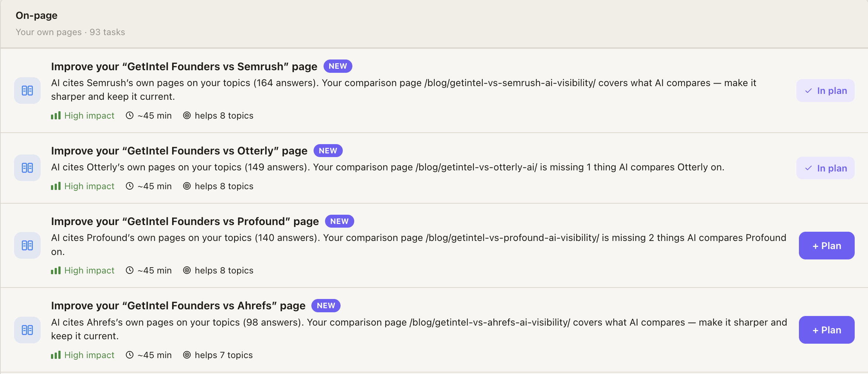Click the impact bars icon in Ahrefs row
The height and width of the screenshot is (374, 868).
[x=56, y=355]
